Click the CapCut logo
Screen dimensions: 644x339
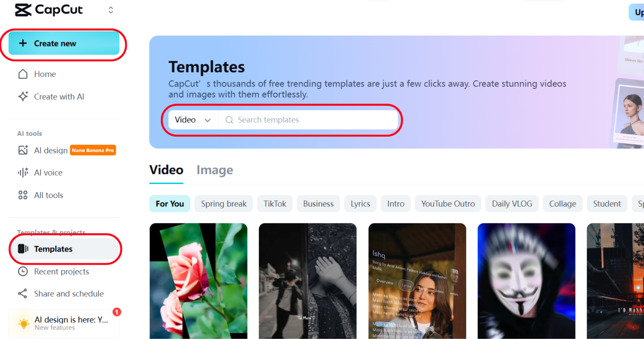coord(48,10)
